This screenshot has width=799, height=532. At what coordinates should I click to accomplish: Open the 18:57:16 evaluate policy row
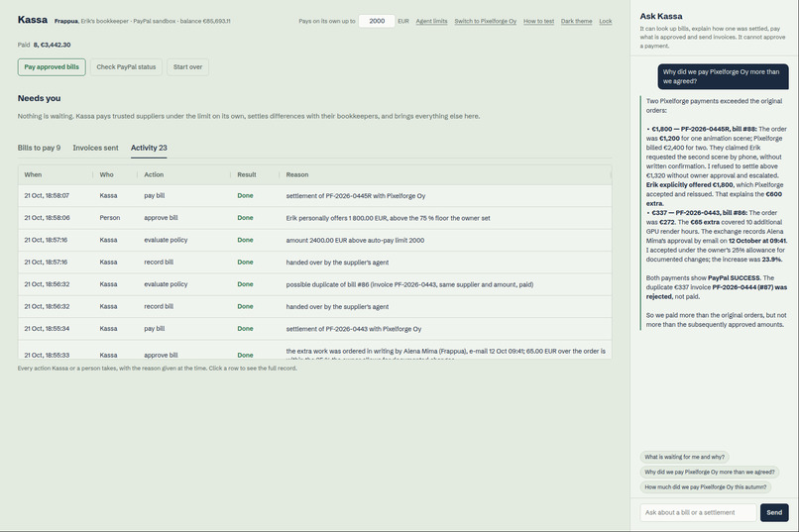pyautogui.click(x=314, y=240)
